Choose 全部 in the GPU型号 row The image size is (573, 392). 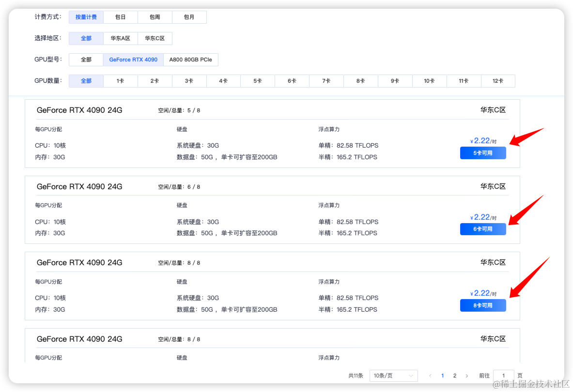tap(86, 60)
